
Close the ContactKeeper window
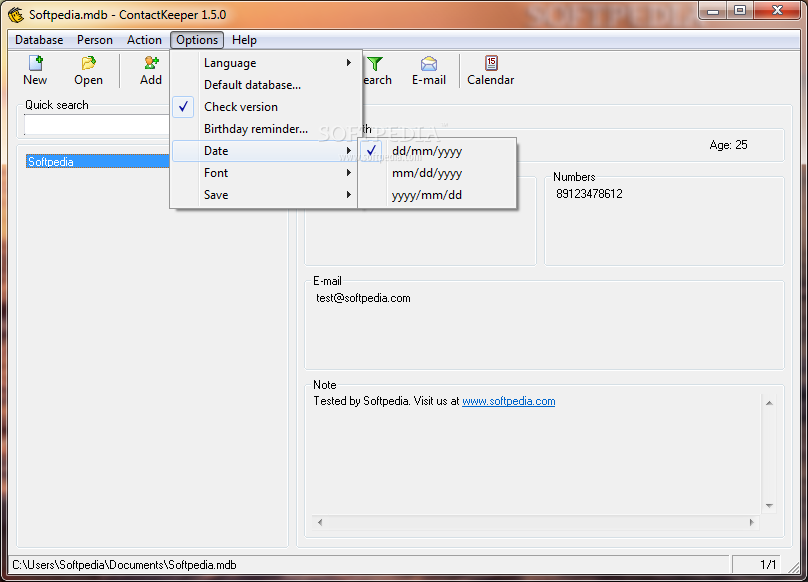click(x=778, y=10)
